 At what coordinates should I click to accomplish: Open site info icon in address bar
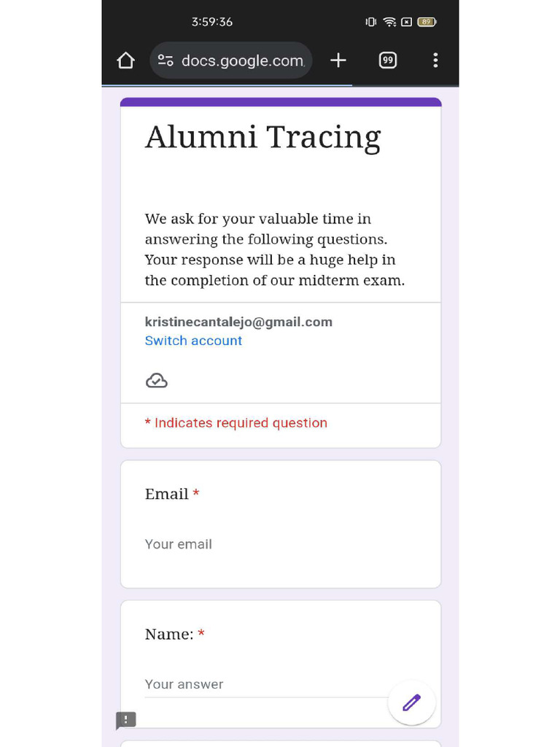[x=166, y=61]
